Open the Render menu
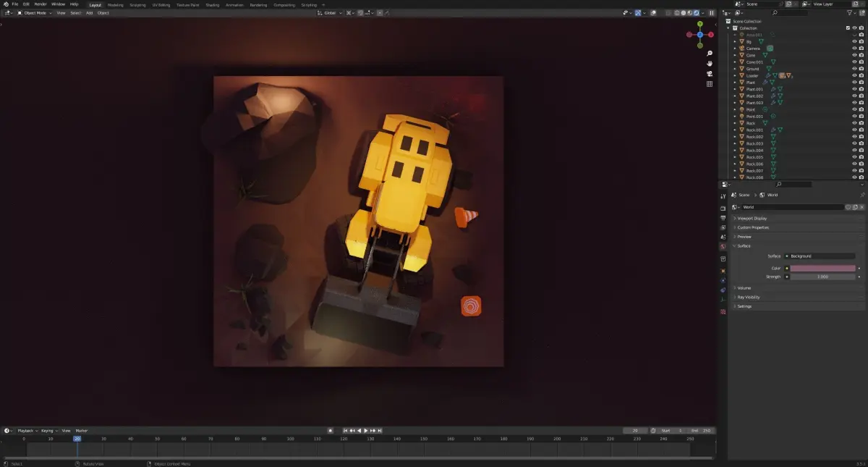868x467 pixels. tap(41, 4)
